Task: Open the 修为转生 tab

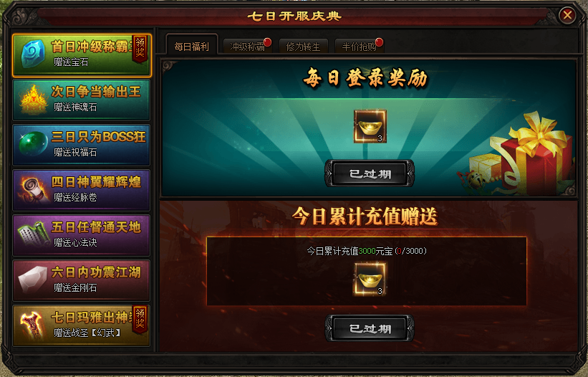Action: coord(304,47)
